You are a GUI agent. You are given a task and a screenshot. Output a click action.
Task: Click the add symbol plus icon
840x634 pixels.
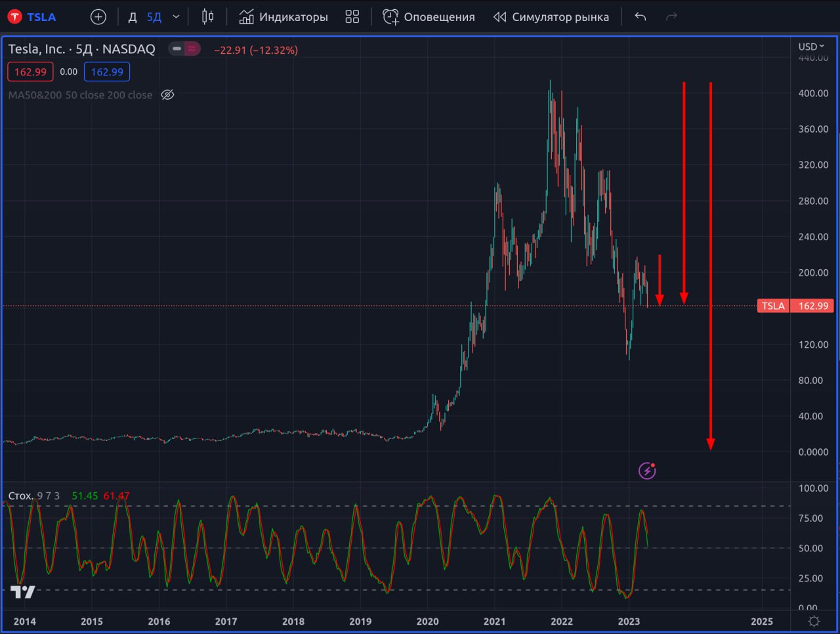point(98,16)
